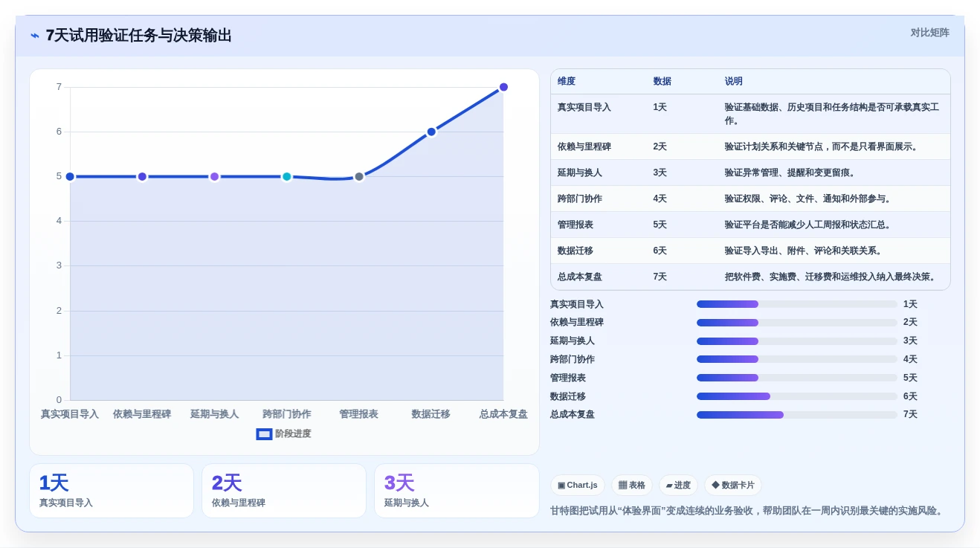Click the 总成本复盘 x-axis label on the chart

click(x=503, y=414)
